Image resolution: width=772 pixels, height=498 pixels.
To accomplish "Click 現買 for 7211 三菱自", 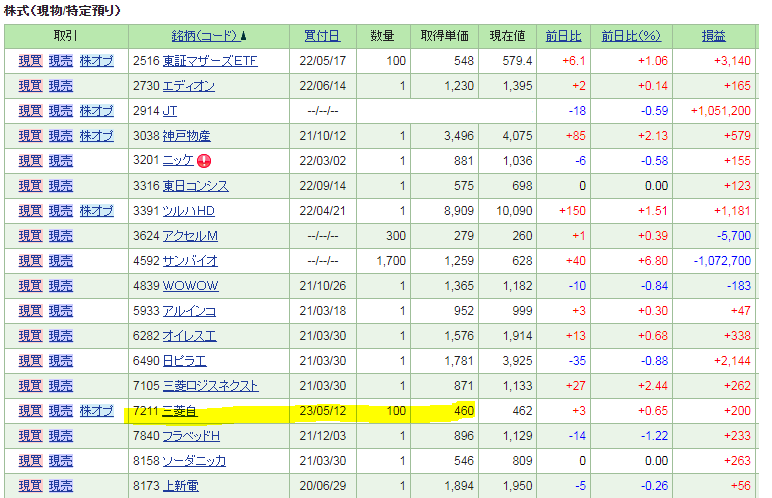I will pyautogui.click(x=31, y=411).
